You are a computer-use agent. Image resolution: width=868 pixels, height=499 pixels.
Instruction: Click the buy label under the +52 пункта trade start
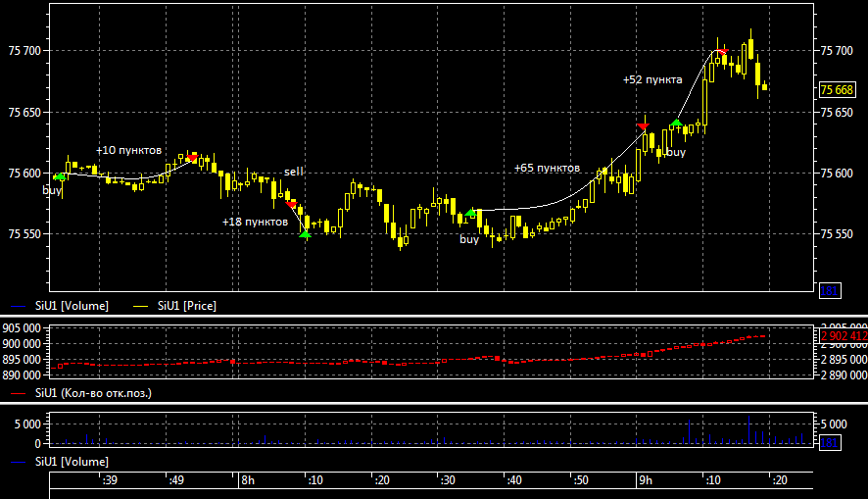[675, 152]
